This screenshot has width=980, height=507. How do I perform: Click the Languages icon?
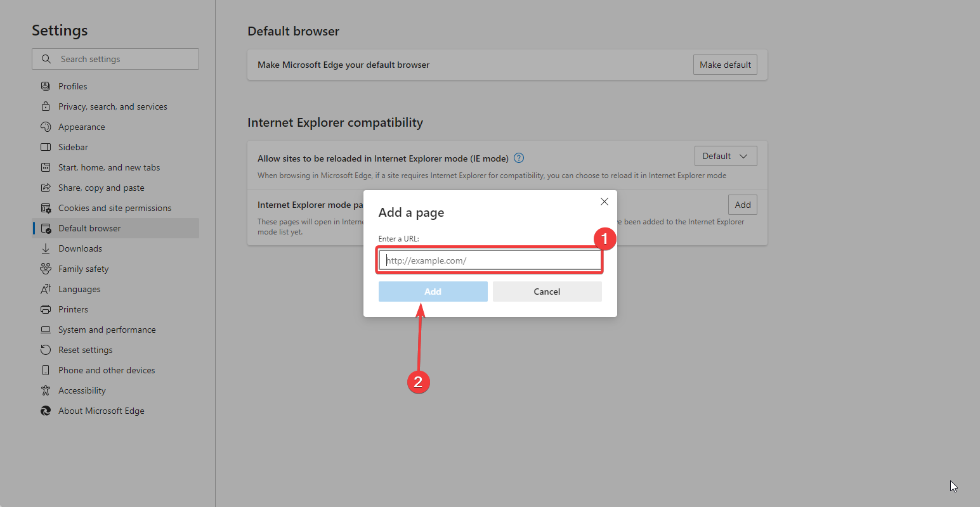[46, 289]
